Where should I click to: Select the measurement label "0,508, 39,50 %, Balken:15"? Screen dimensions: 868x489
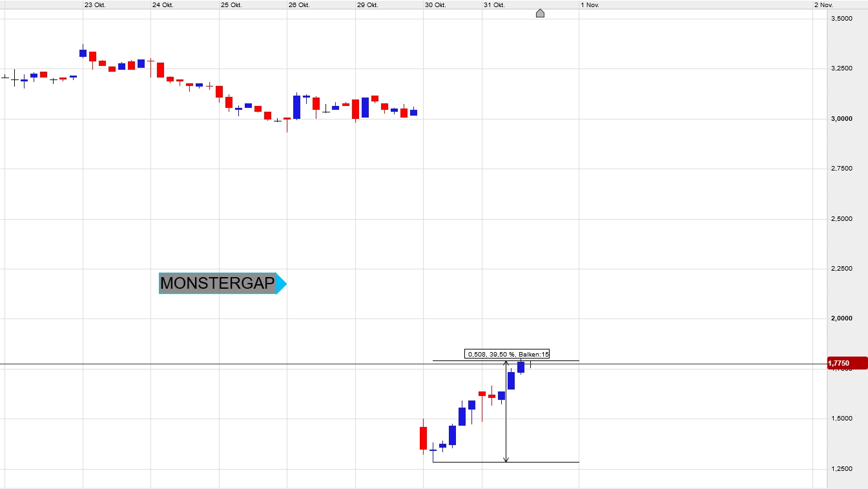(x=507, y=354)
